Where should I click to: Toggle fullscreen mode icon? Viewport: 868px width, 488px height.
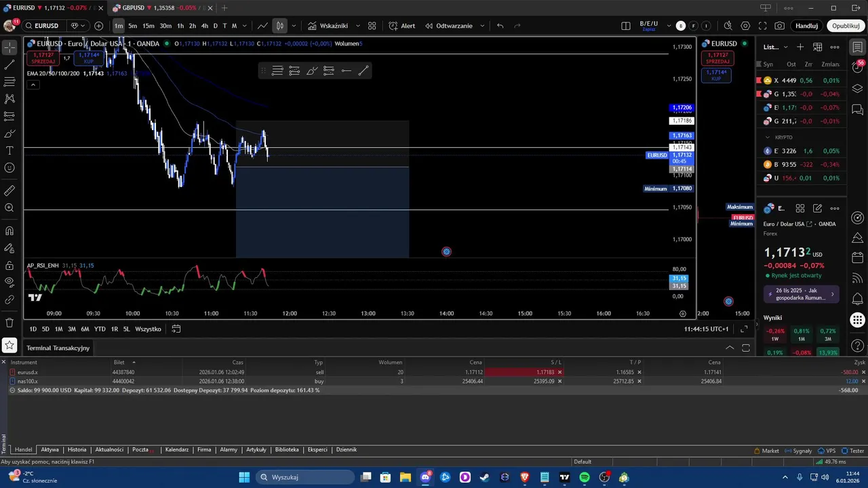[x=762, y=26]
